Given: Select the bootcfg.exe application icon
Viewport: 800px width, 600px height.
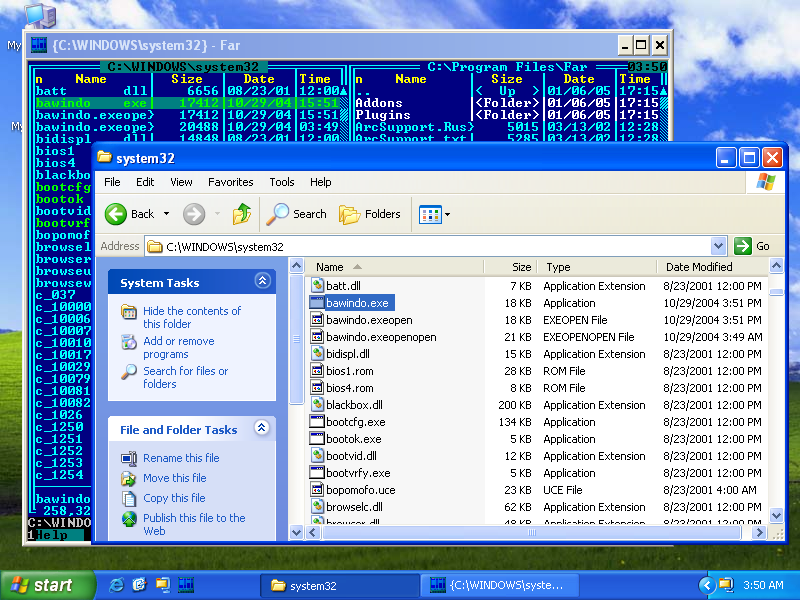Looking at the screenshot, I should (x=317, y=422).
